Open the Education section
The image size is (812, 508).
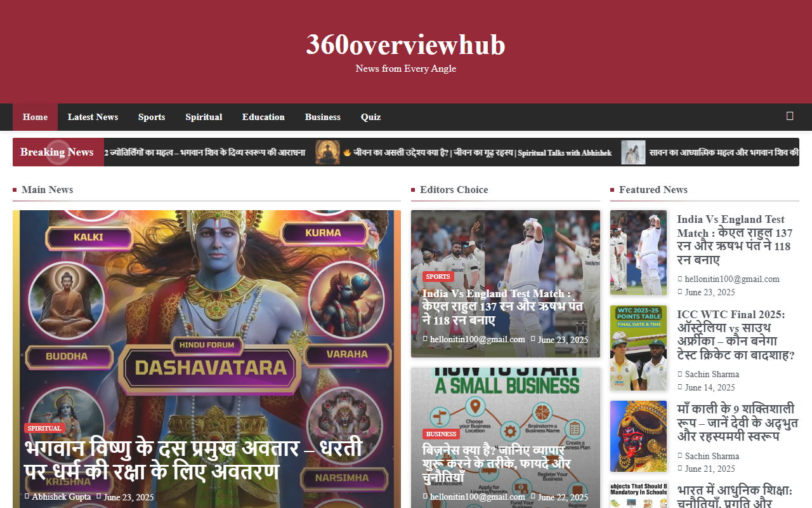(263, 117)
